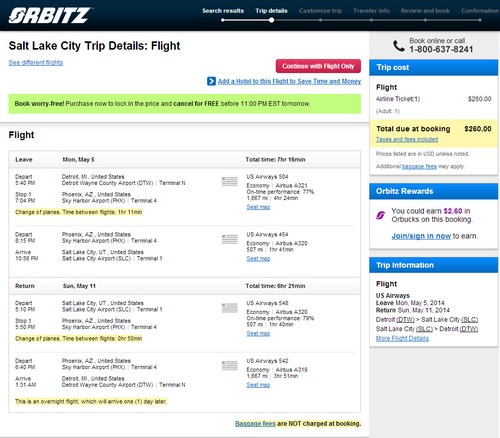Open Taxes and fees included link
Viewport: 500px width, 438px height.
(x=407, y=139)
